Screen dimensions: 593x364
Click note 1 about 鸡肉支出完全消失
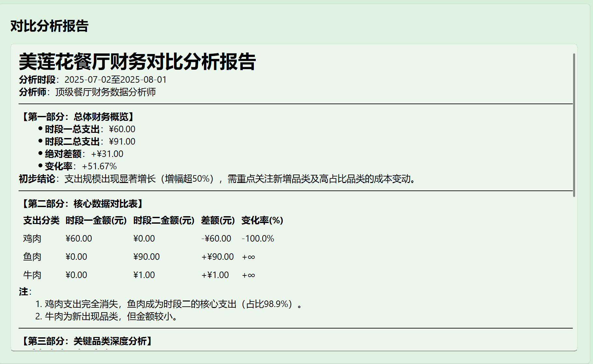(173, 304)
